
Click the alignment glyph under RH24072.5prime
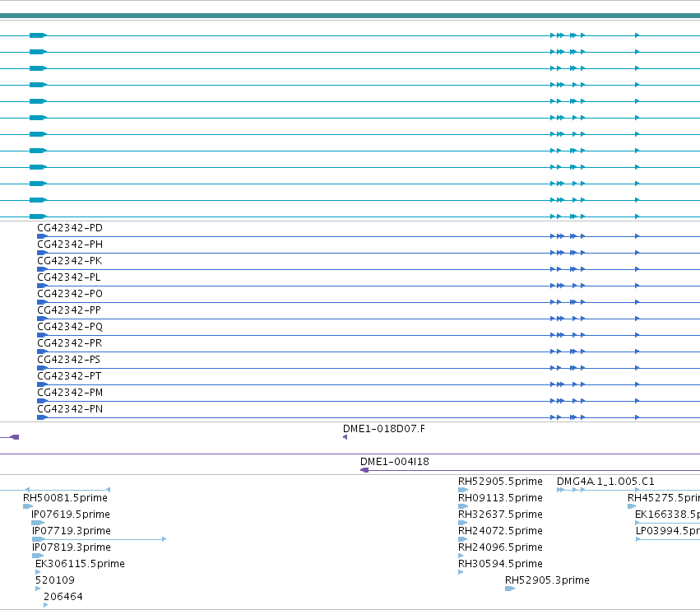point(462,539)
